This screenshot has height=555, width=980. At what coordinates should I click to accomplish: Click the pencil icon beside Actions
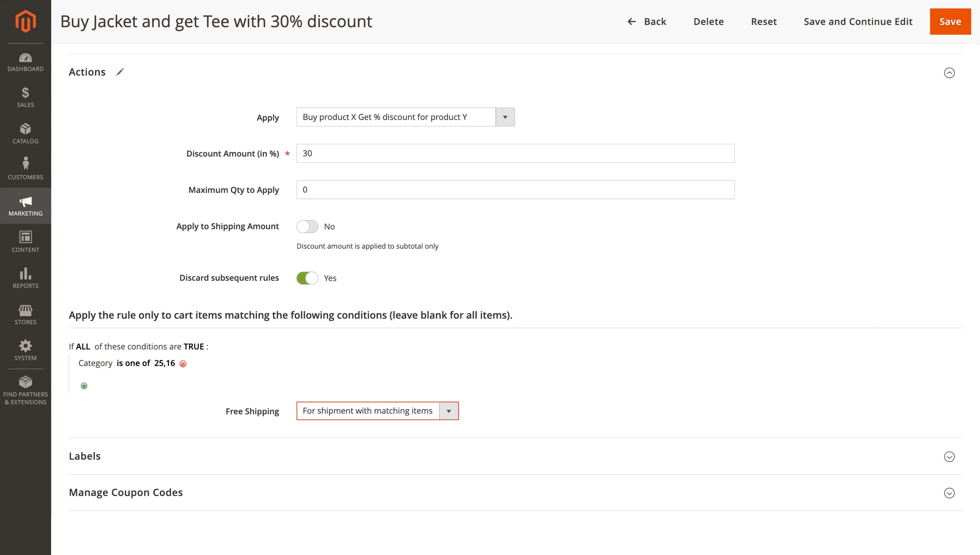(x=120, y=72)
